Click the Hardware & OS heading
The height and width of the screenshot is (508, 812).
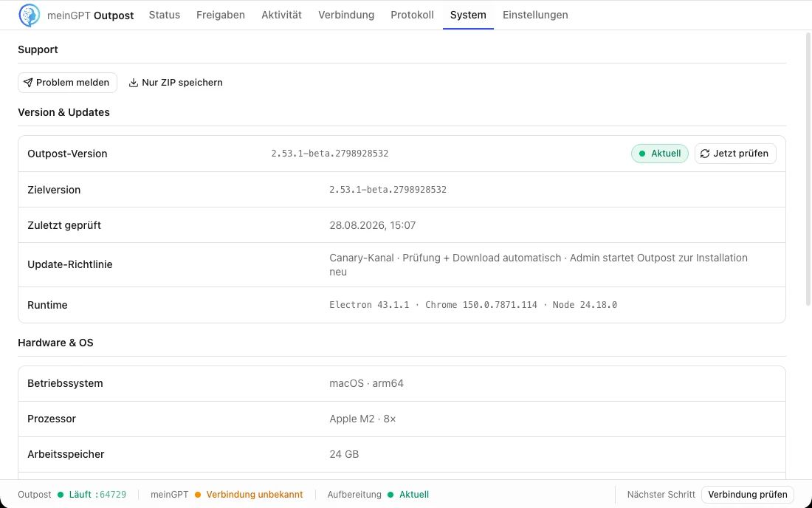55,343
